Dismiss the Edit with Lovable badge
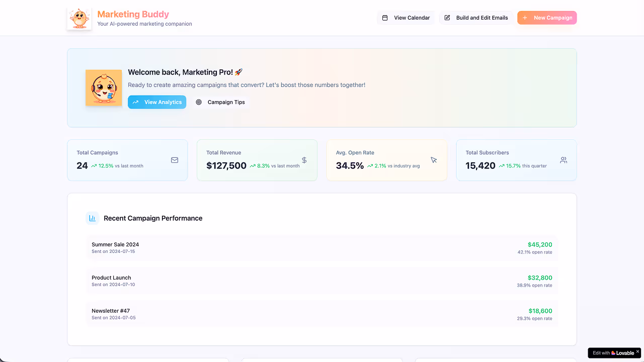This screenshot has height=362, width=644. point(637,350)
